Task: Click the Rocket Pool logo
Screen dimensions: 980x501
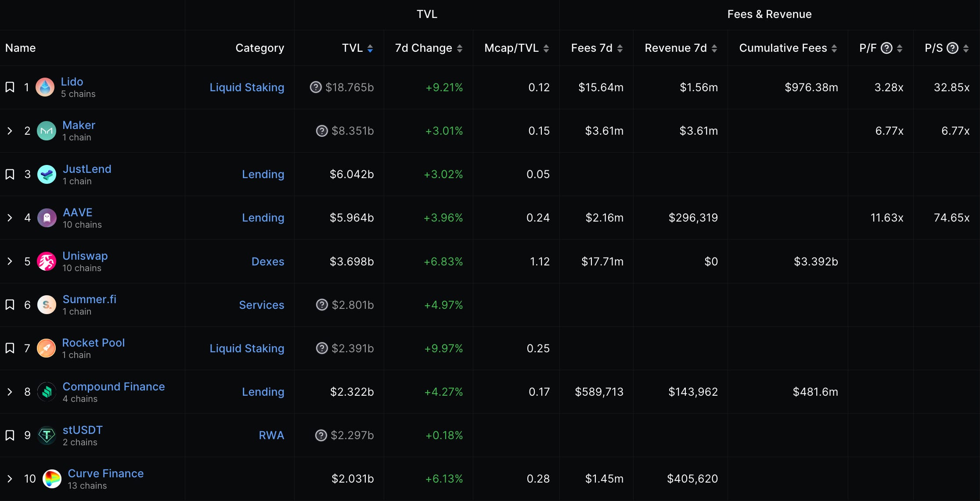Action: point(46,348)
